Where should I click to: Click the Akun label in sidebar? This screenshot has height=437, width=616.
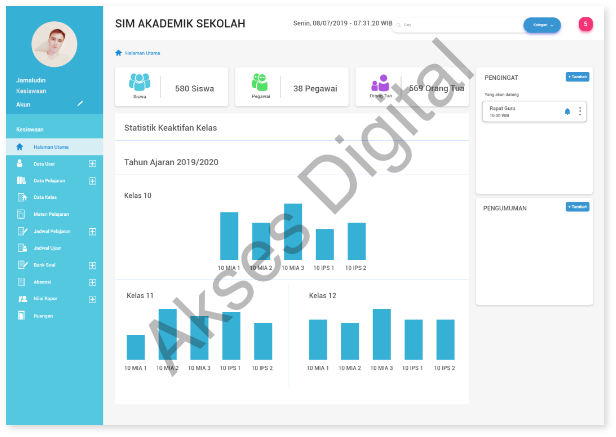click(23, 105)
